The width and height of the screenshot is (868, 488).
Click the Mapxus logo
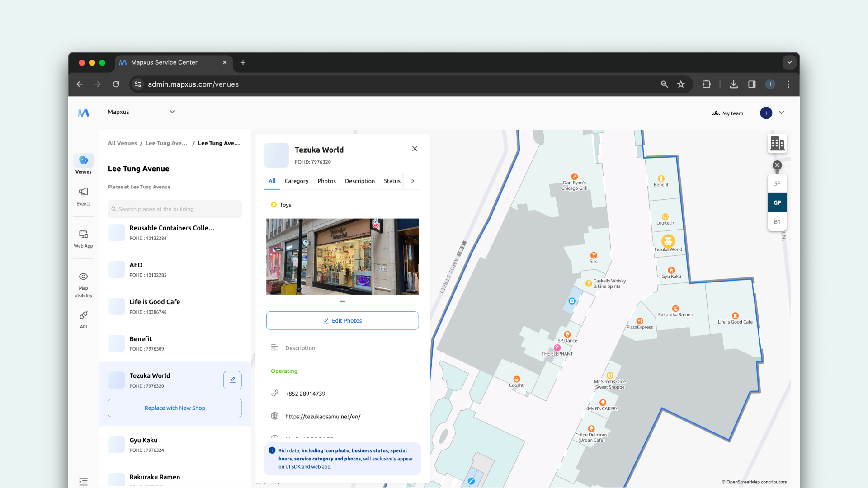point(83,113)
